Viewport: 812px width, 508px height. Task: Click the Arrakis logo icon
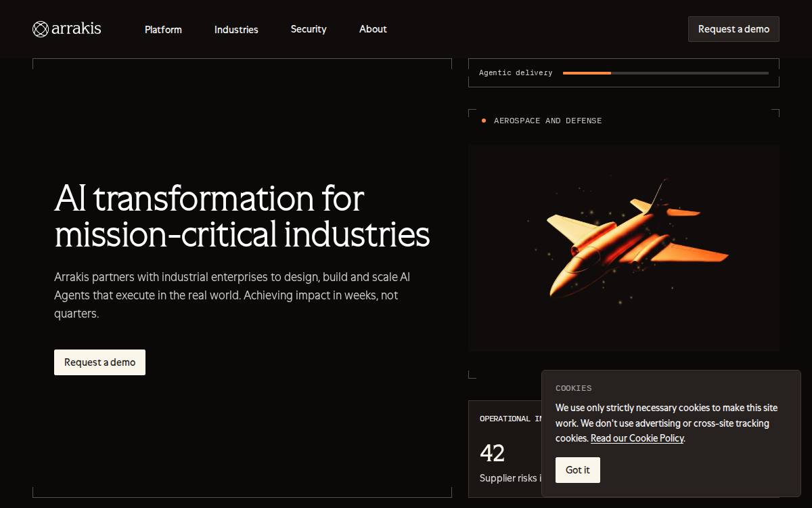coord(41,29)
